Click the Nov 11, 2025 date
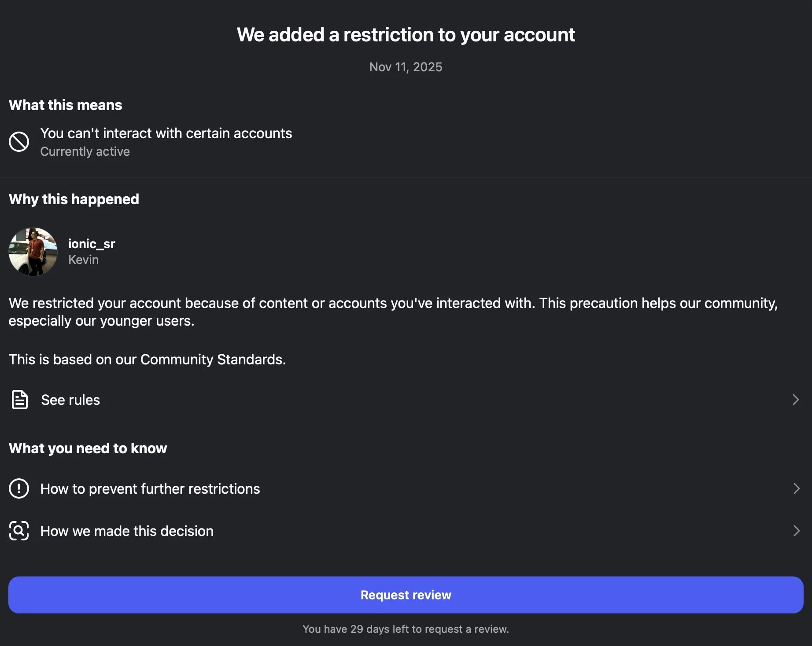812x646 pixels. pyautogui.click(x=406, y=67)
